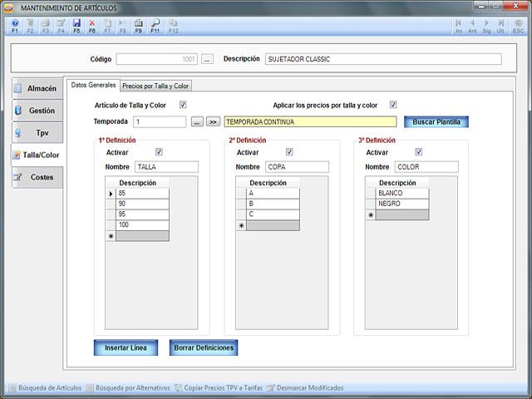Click the Descripción field SUJETADOR CLASSIC

point(383,59)
